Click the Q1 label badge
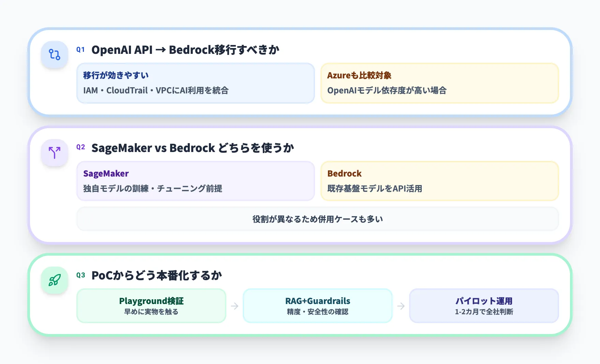 (80, 49)
